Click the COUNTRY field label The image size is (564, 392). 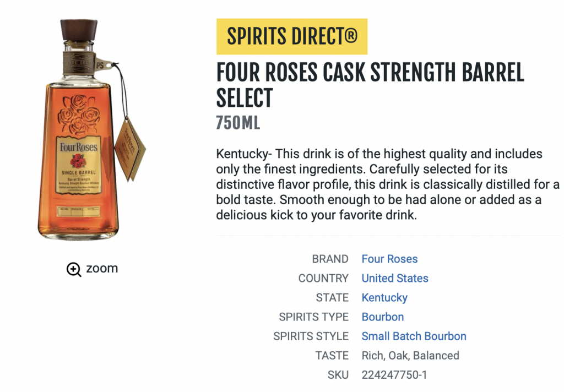pos(323,278)
